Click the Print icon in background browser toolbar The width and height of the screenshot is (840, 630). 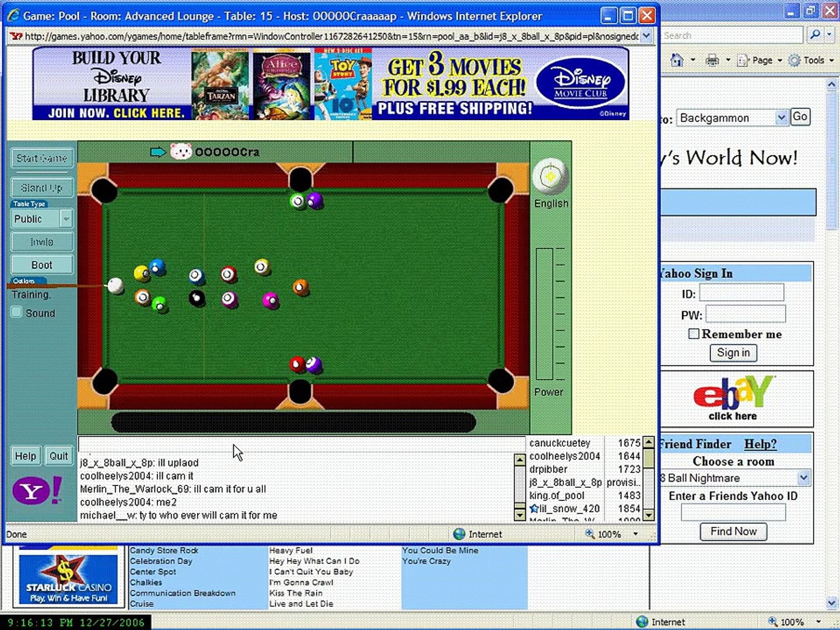click(712, 60)
